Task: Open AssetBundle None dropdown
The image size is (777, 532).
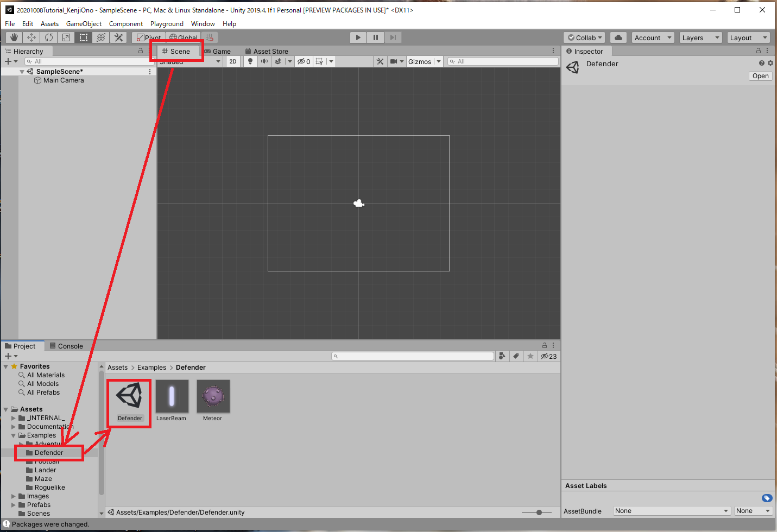Action: click(x=672, y=511)
